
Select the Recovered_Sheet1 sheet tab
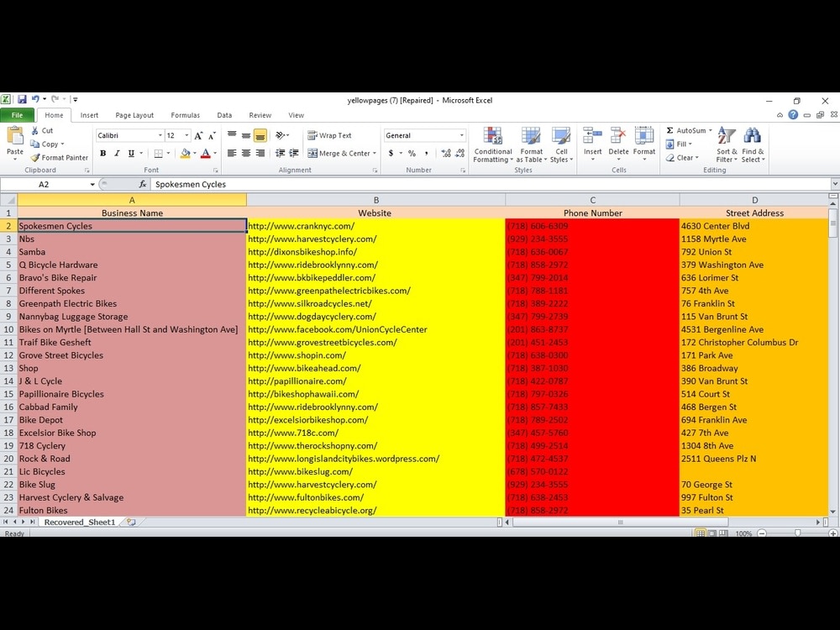80,522
